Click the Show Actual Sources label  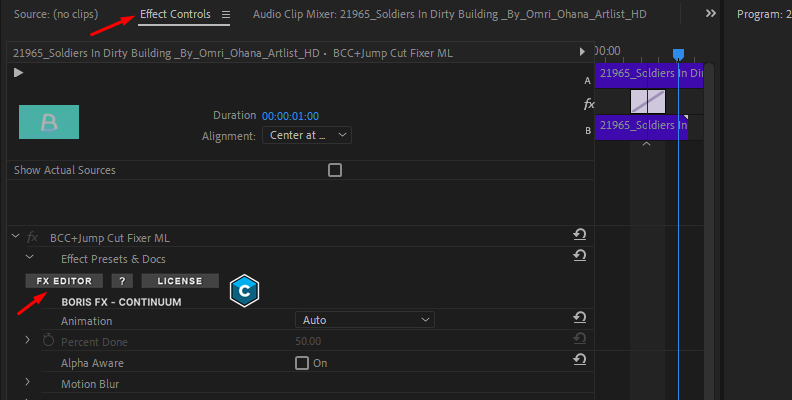(x=65, y=170)
